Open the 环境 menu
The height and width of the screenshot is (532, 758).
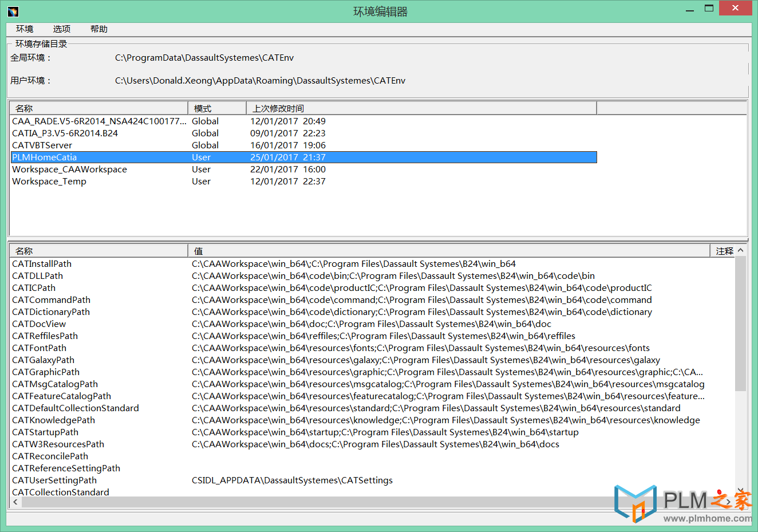(x=25, y=29)
